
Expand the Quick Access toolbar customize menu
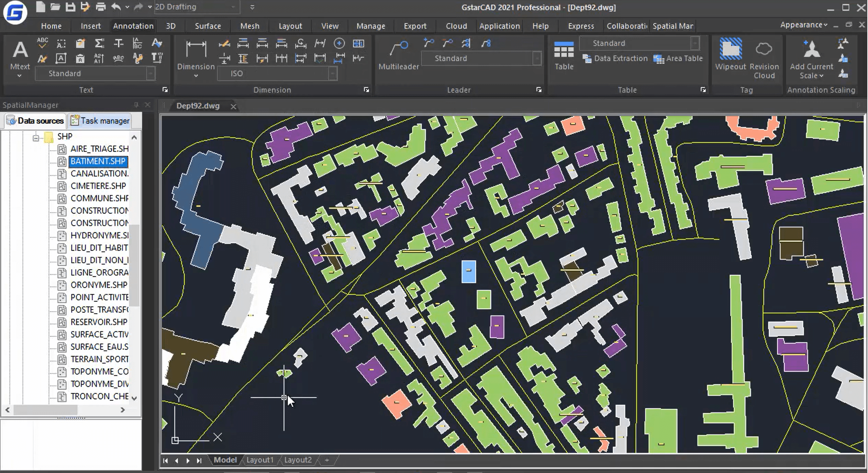(252, 7)
